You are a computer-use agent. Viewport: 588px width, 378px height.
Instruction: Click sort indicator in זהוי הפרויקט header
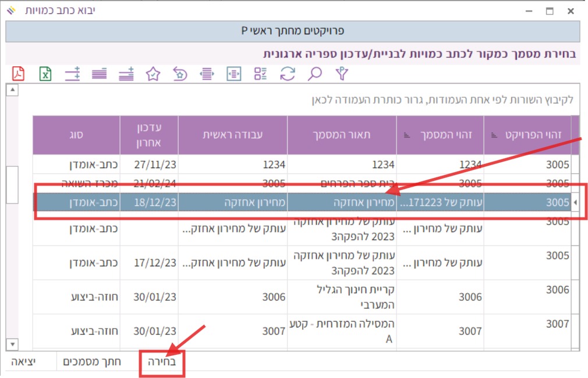(494, 135)
